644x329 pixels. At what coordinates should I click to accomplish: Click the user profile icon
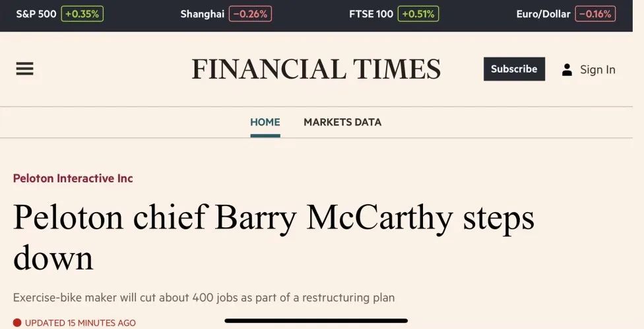click(567, 69)
